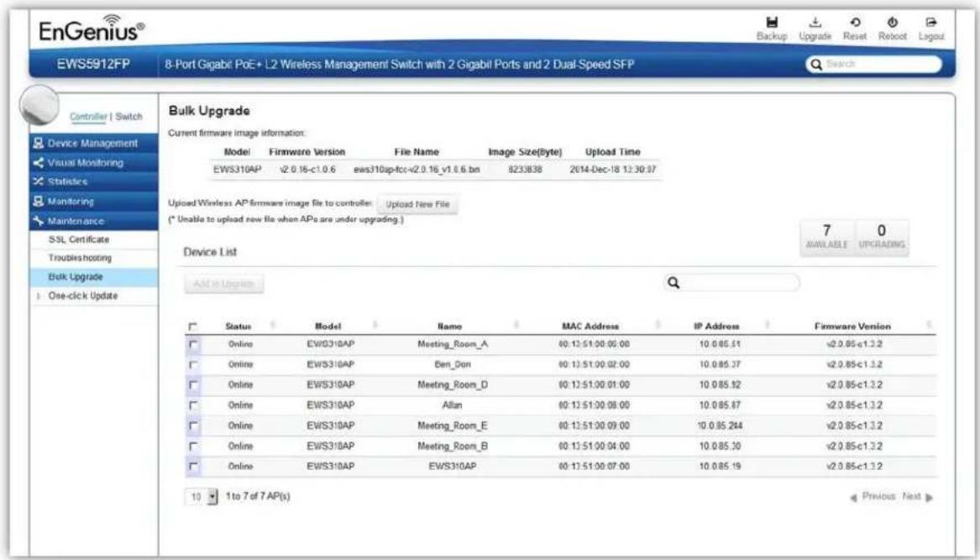Screen dimensions: 980x560
Task: Click MAC address ending 08:00
Action: point(594,406)
